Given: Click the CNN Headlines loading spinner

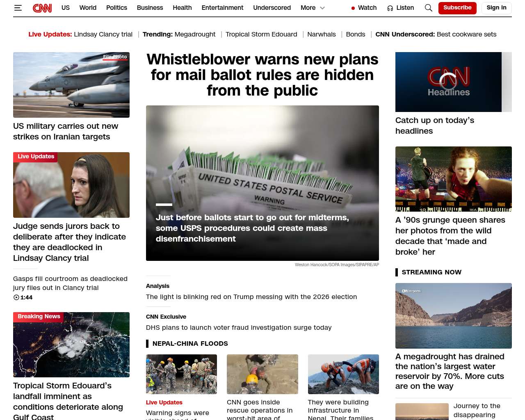Looking at the screenshot, I should tap(448, 81).
